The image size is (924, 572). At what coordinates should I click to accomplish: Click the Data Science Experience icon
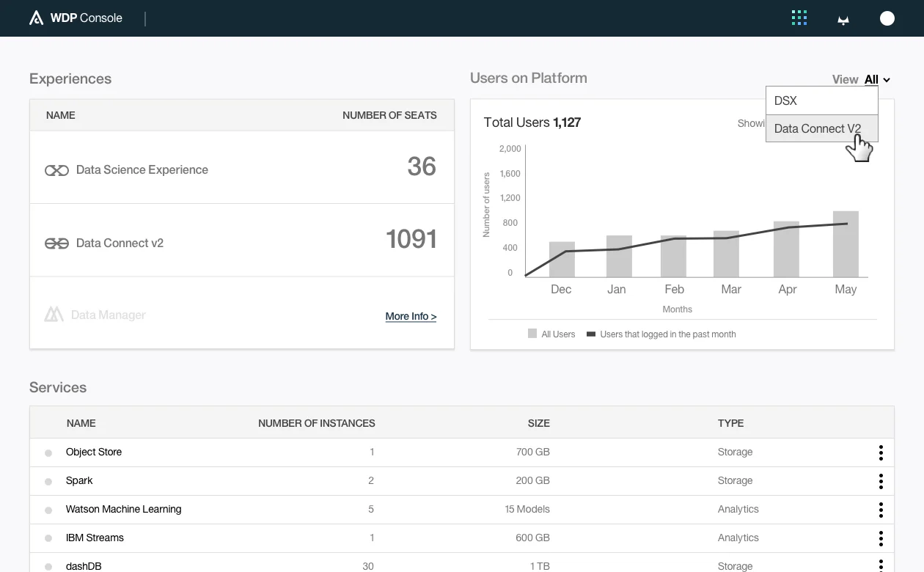(x=56, y=170)
